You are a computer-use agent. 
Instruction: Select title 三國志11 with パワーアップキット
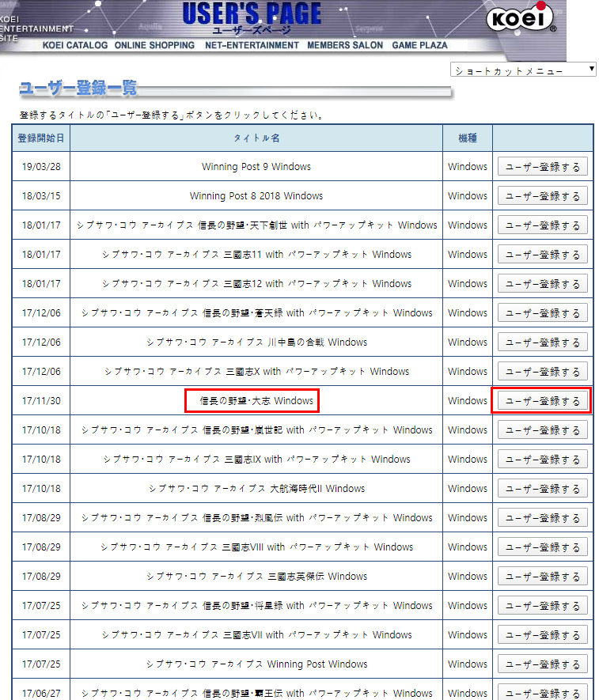pos(257,255)
